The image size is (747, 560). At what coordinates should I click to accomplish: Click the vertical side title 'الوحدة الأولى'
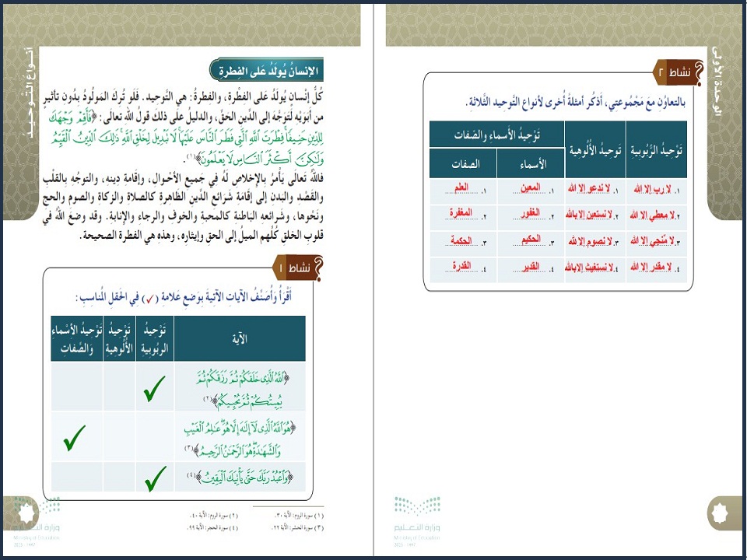716,81
